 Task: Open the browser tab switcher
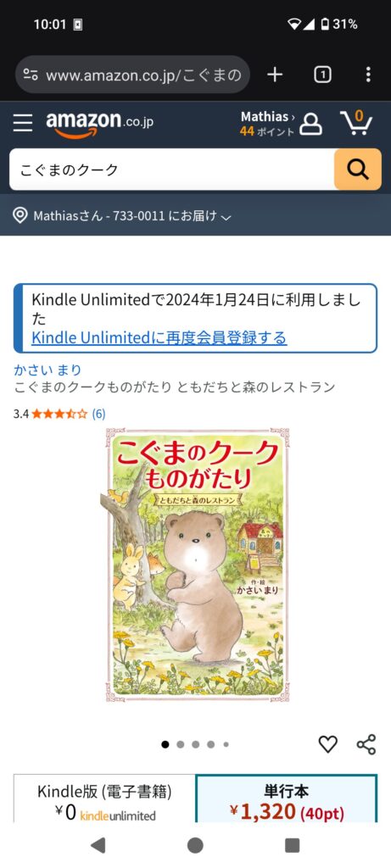pyautogui.click(x=322, y=75)
